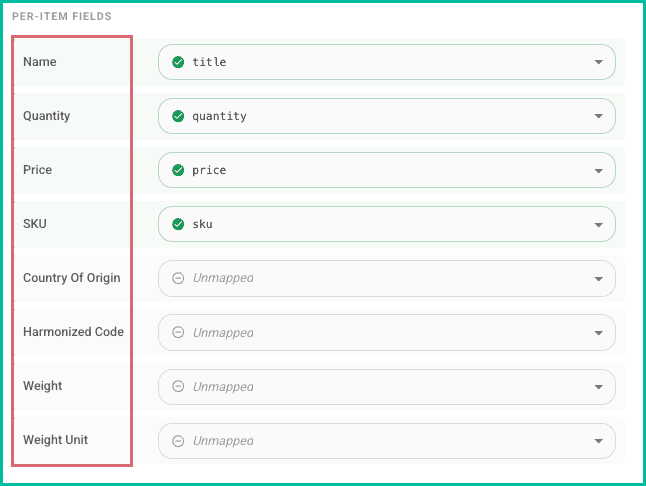The width and height of the screenshot is (646, 486).
Task: Open the Quantity mapping dropdown
Action: click(x=386, y=116)
